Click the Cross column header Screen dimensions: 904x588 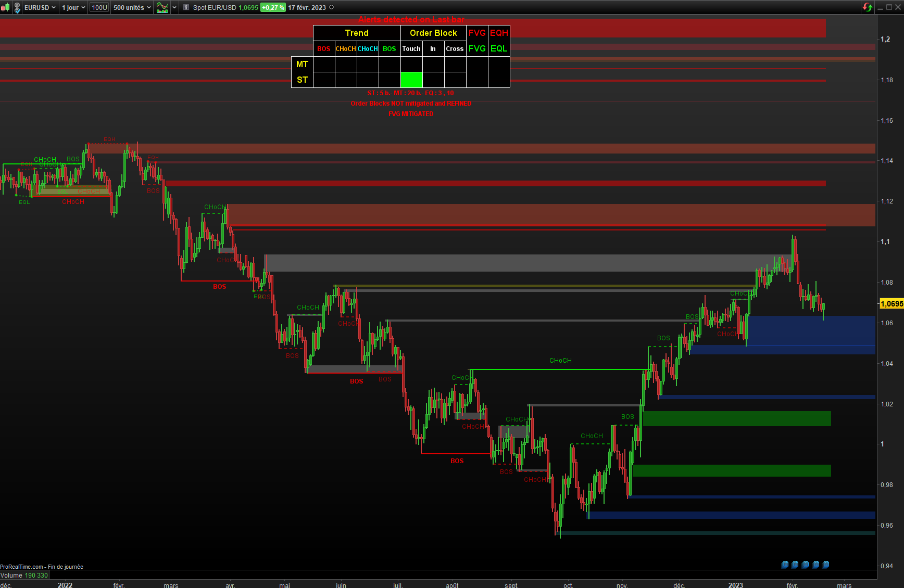[455, 48]
